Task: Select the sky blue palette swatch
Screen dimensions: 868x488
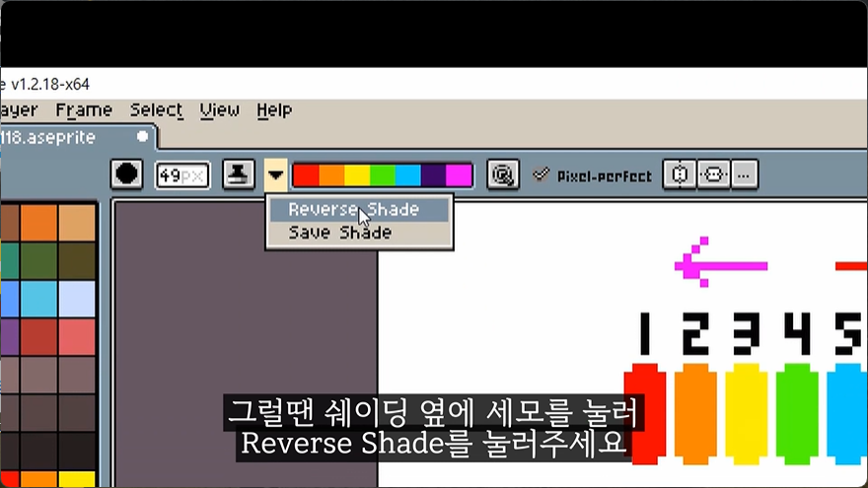Action: pyautogui.click(x=38, y=299)
